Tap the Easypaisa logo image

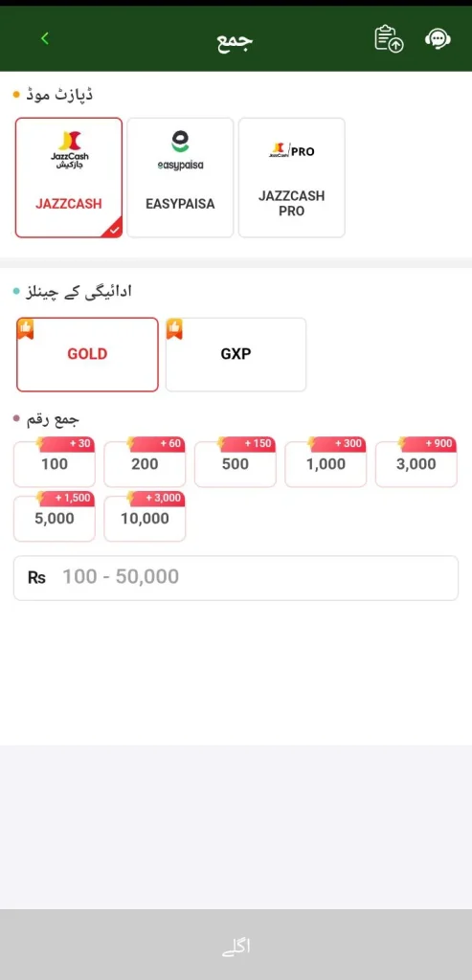(x=180, y=150)
